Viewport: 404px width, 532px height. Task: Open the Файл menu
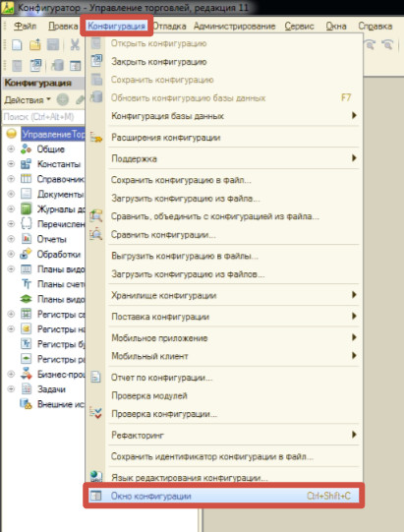point(26,27)
